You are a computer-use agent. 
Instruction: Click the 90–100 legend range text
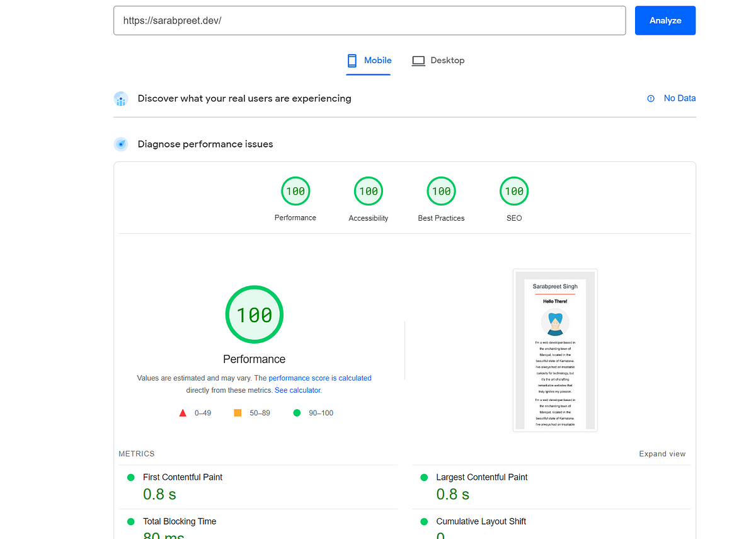(321, 413)
